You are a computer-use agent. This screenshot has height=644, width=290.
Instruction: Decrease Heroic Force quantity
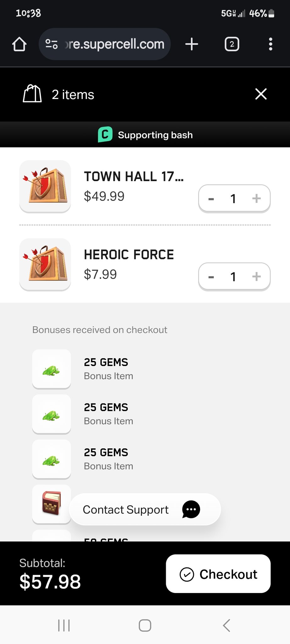tap(211, 277)
